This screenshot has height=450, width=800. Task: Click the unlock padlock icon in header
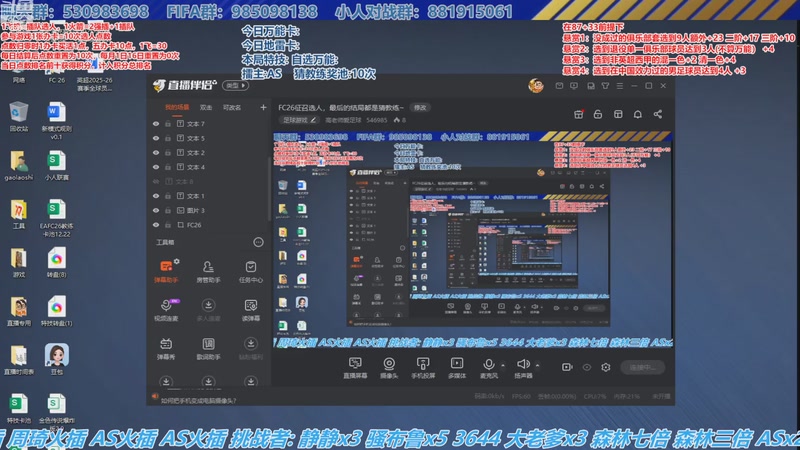[x=598, y=114]
